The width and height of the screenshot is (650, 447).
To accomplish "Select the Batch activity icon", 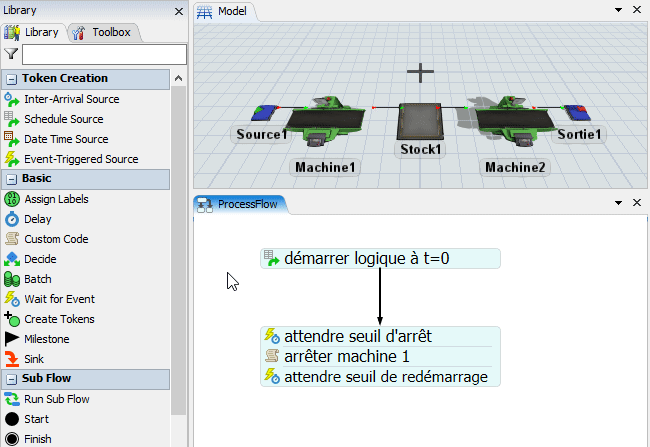I will (12, 279).
